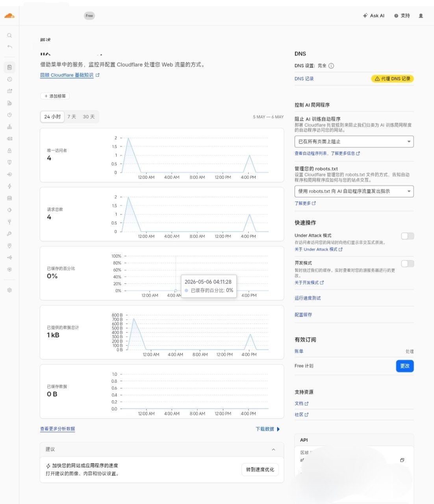This screenshot has width=434, height=504.
Task: Click the 转到速度优化 button
Action: [260, 469]
